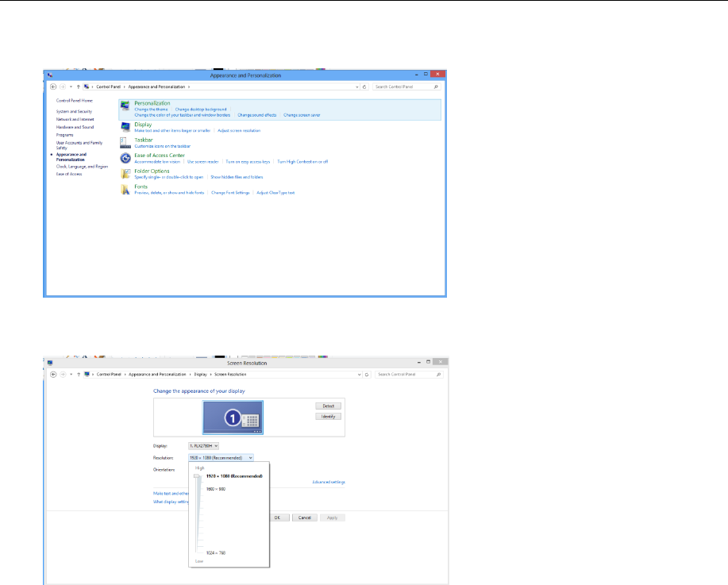Expand address bar history in Screen Resolution window

(360, 374)
